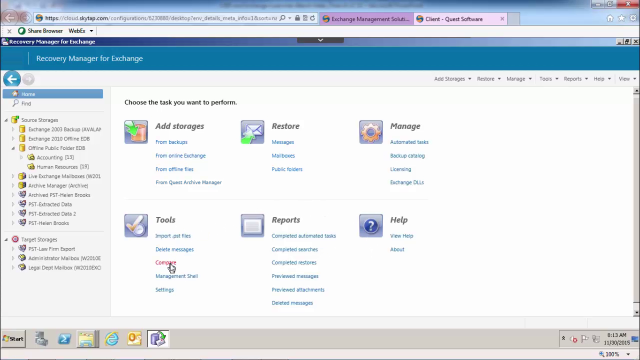Click the Accounting folder icon
Screen dimensions: 640x360
(x=31, y=157)
